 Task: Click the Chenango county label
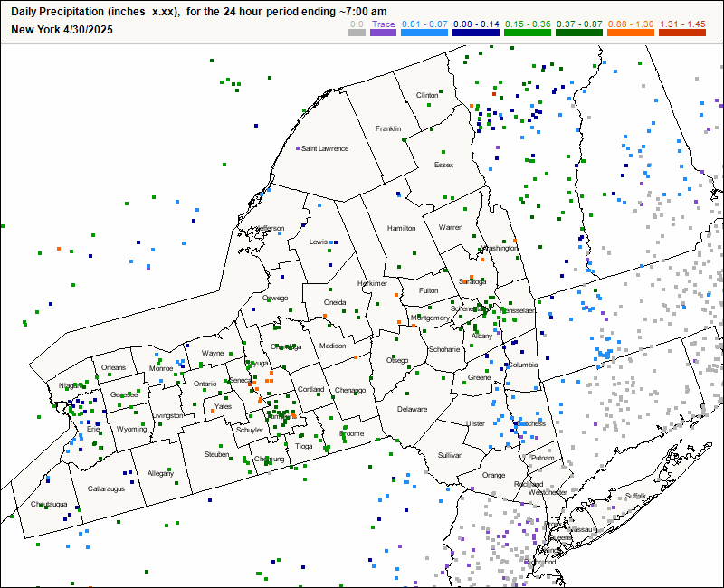pyautogui.click(x=350, y=390)
